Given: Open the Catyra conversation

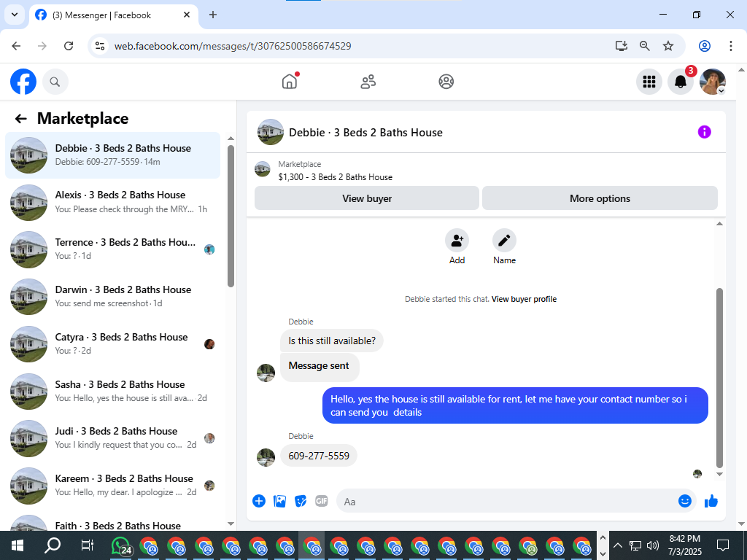Looking at the screenshot, I should point(113,344).
